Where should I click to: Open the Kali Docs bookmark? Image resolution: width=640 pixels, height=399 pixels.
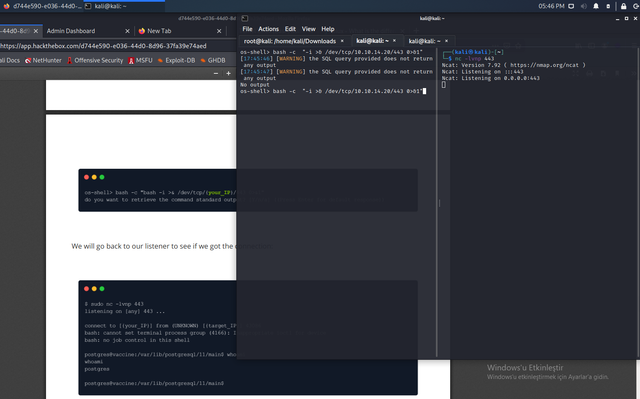coord(10,60)
